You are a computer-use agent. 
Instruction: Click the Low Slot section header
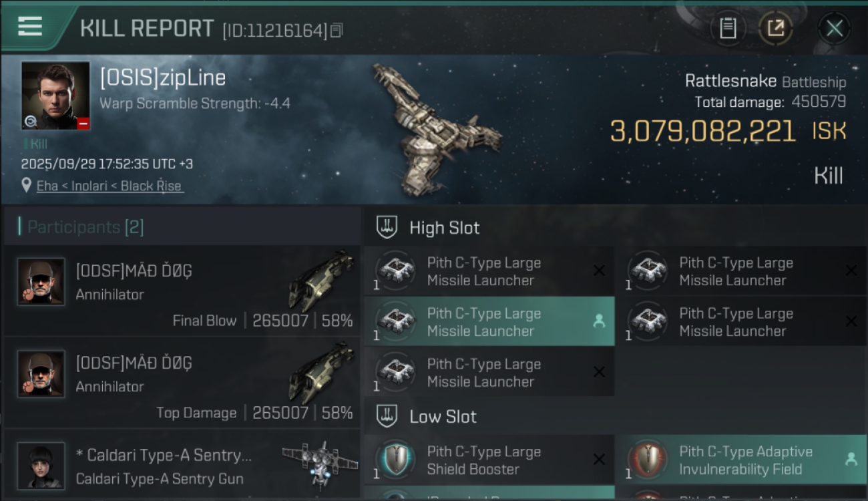coord(443,417)
